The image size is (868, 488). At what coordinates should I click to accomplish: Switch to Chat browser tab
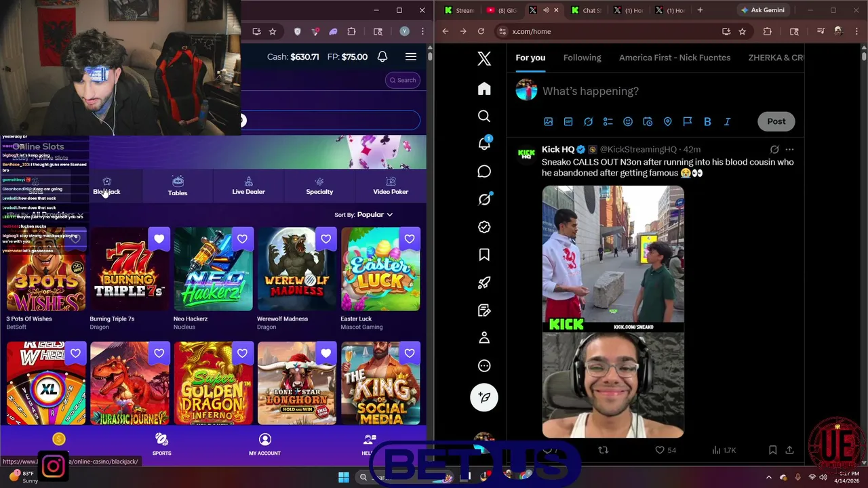tap(587, 10)
